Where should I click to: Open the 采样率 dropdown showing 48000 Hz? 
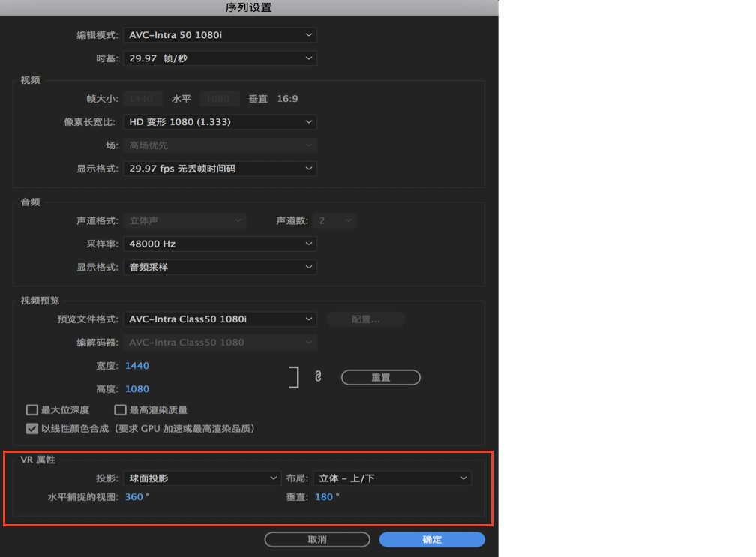pos(220,244)
